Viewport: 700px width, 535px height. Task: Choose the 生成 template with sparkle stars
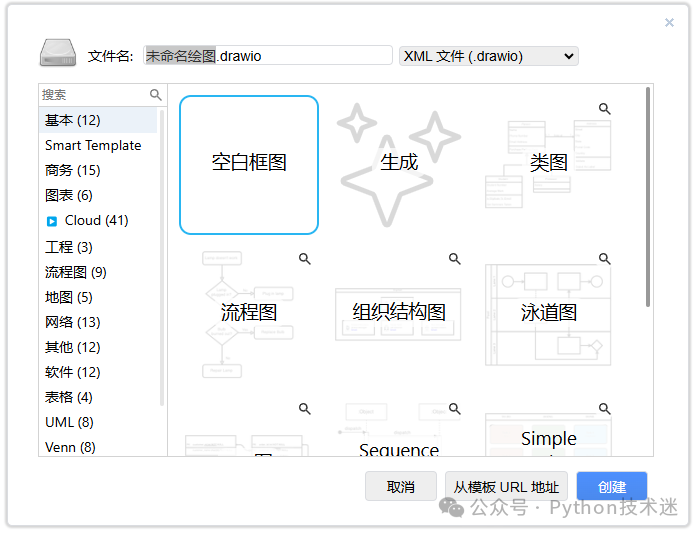pos(399,165)
